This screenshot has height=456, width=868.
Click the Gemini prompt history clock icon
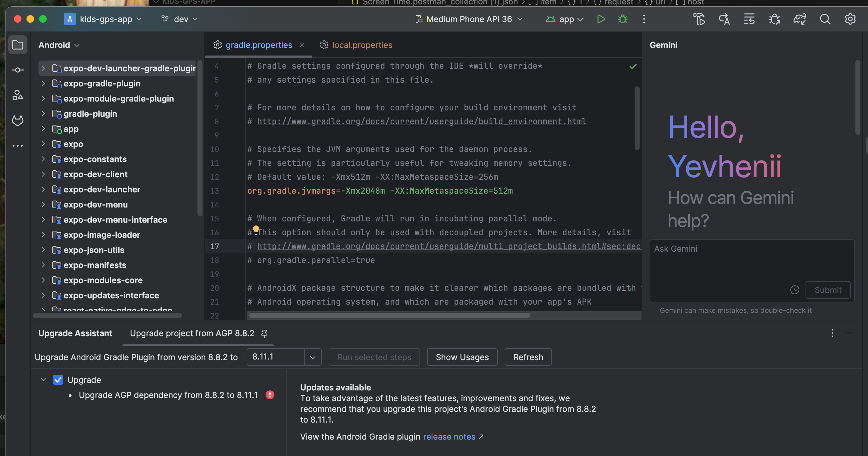pos(795,289)
